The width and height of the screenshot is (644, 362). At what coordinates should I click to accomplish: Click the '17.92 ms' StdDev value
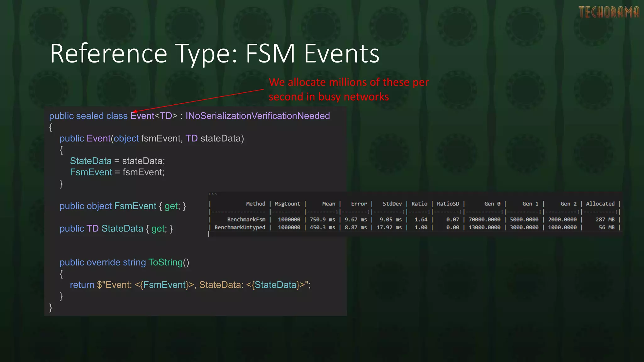click(x=389, y=228)
